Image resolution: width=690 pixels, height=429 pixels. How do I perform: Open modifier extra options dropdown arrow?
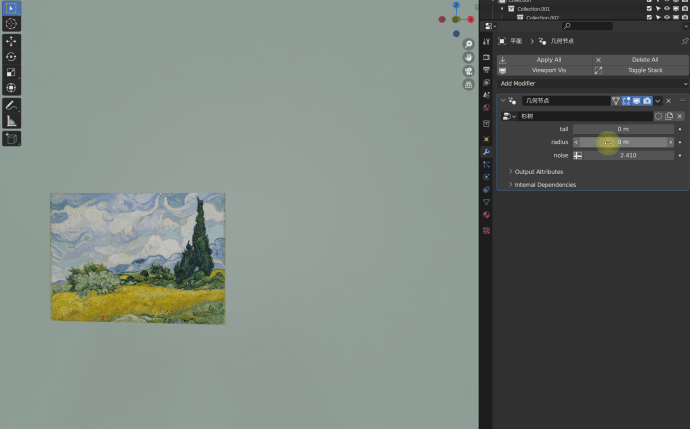pyautogui.click(x=658, y=101)
